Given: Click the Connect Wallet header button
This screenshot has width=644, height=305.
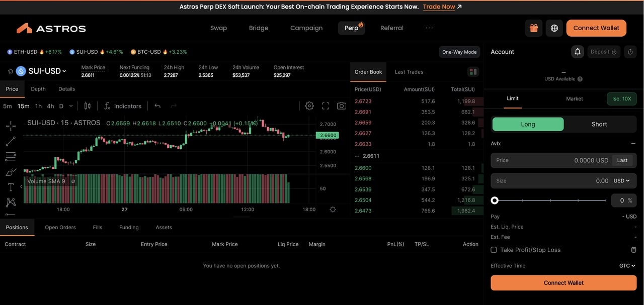Looking at the screenshot, I should tap(596, 28).
